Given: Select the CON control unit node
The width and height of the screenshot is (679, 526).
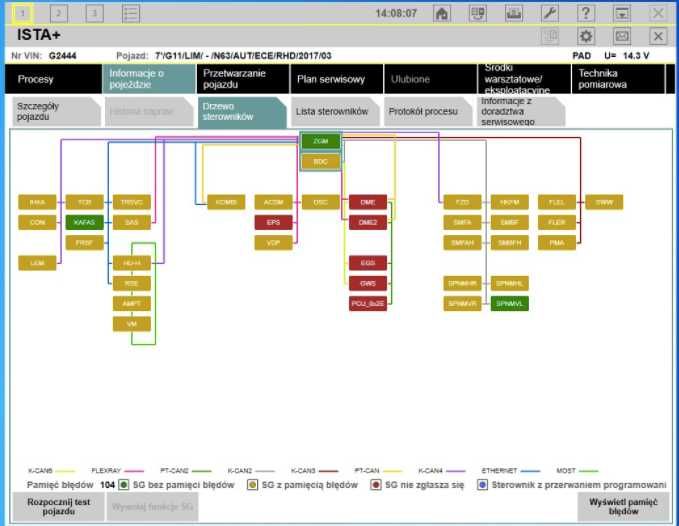Looking at the screenshot, I should 37,222.
